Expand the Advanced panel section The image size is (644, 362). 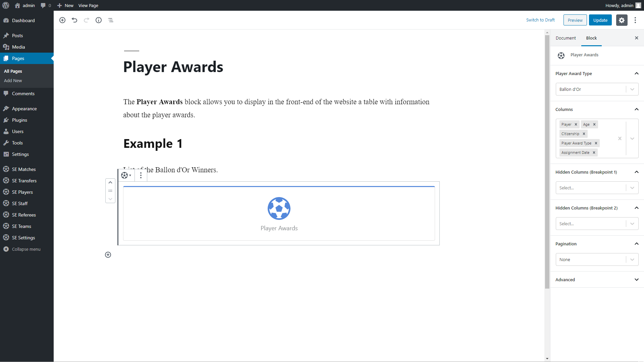point(597,280)
